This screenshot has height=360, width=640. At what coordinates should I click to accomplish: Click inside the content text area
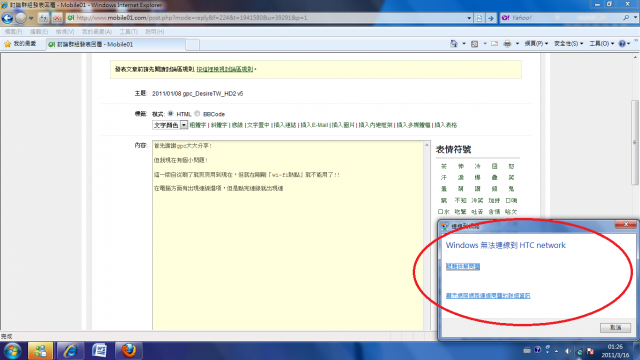288,236
